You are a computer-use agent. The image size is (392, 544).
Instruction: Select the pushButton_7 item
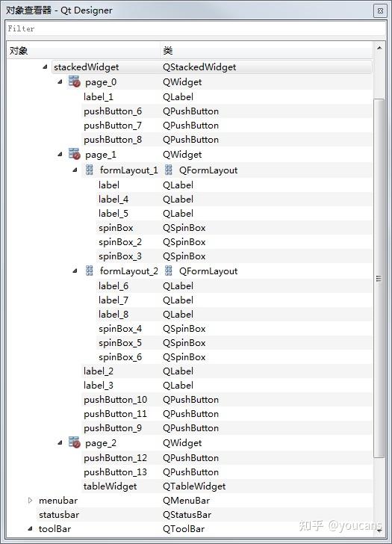pos(113,126)
